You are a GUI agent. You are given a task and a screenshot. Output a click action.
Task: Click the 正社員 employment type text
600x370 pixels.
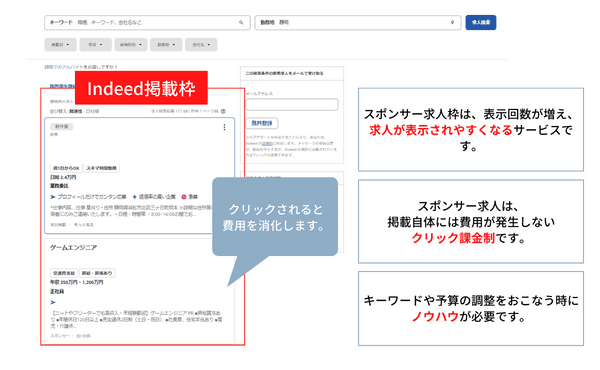coord(57,292)
